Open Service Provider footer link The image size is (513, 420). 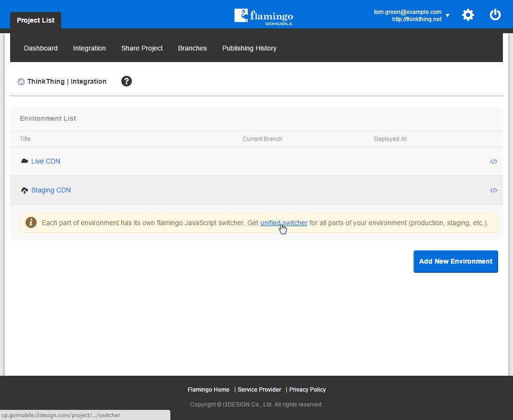[259, 390]
